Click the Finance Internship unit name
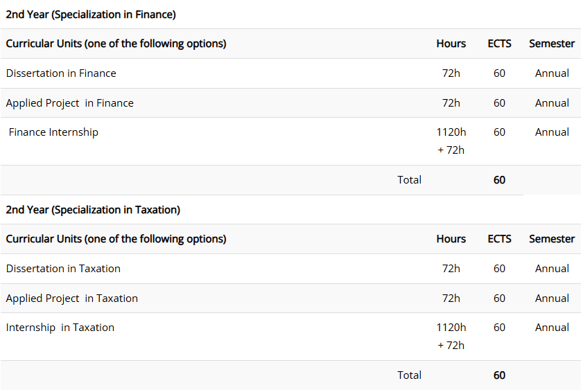Screen dimensions: 583x392 [x=53, y=132]
